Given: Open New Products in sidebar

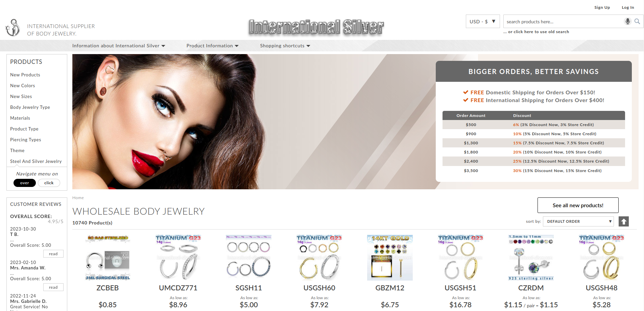Looking at the screenshot, I should point(25,75).
